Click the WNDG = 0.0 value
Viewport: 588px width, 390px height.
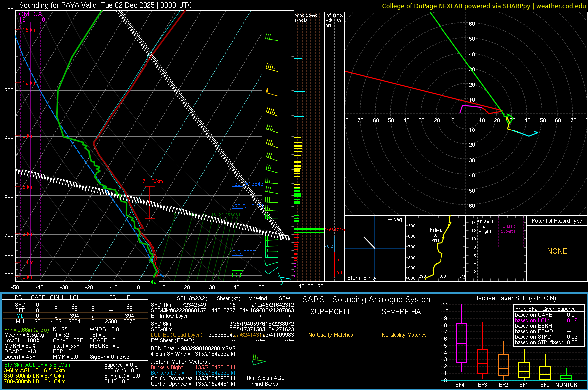coord(104,329)
